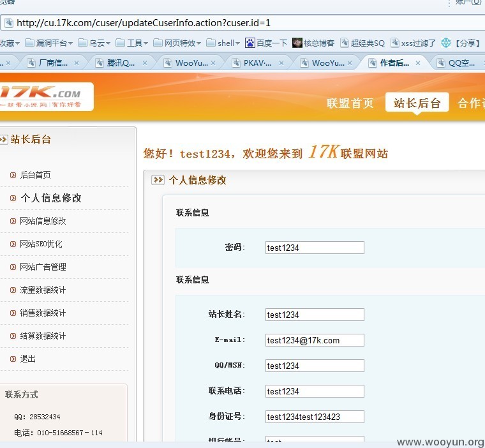Open the 百度一下 bookmark
The height and width of the screenshot is (448, 485).
(266, 43)
